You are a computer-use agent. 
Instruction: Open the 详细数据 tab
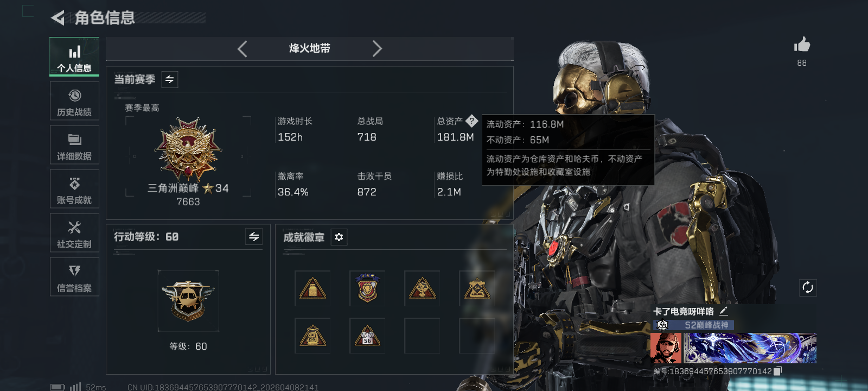(x=74, y=145)
